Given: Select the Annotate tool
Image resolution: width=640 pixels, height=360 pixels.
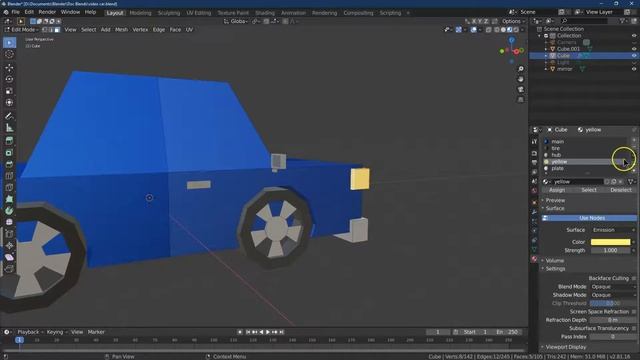Looking at the screenshot, I should (x=9, y=116).
